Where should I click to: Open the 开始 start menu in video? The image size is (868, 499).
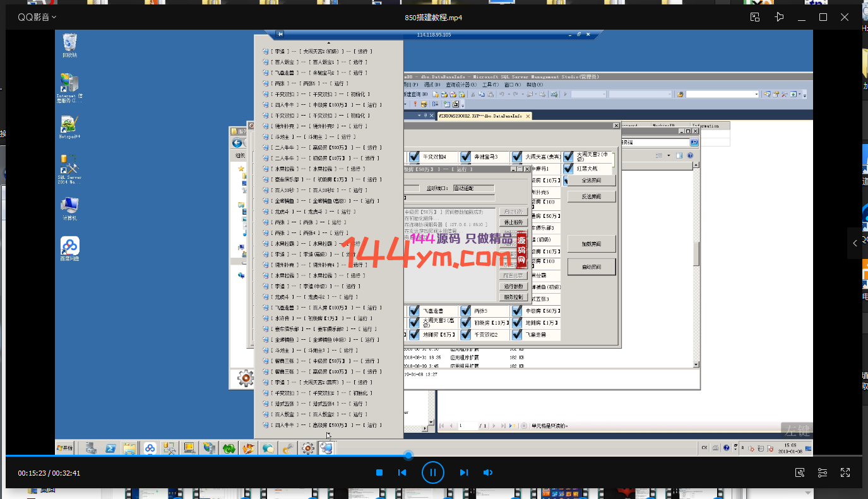(65, 448)
